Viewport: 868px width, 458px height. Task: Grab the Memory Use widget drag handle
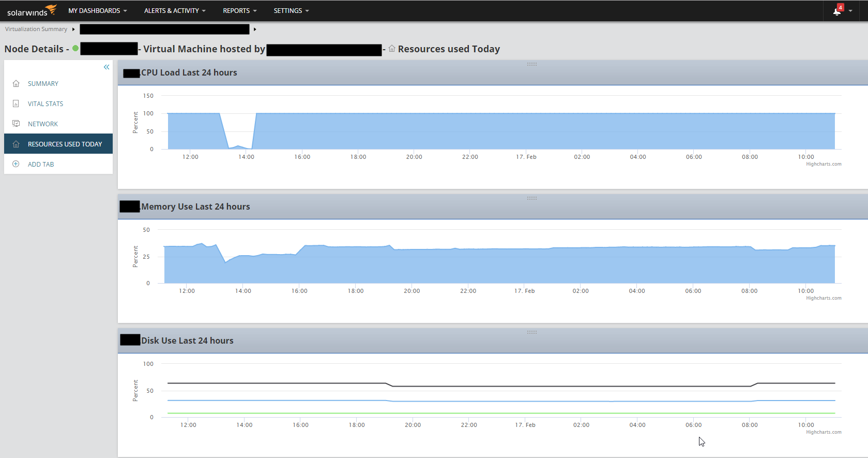[532, 198]
